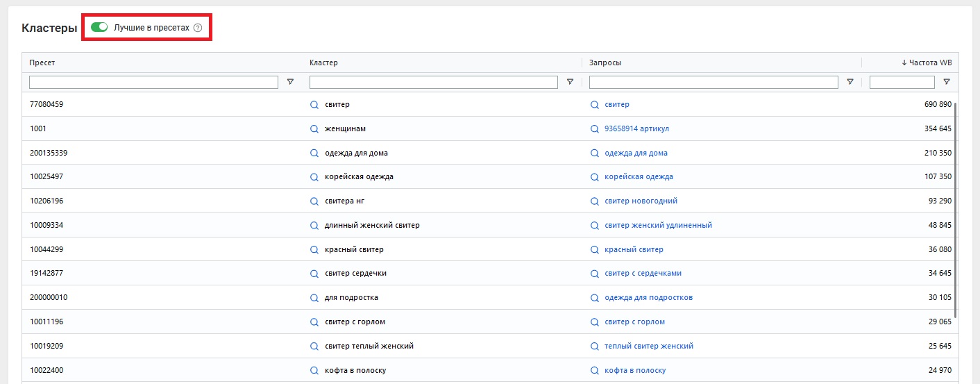980x384 pixels.
Task: Open the query link "свитер новогодний"
Action: tap(641, 201)
